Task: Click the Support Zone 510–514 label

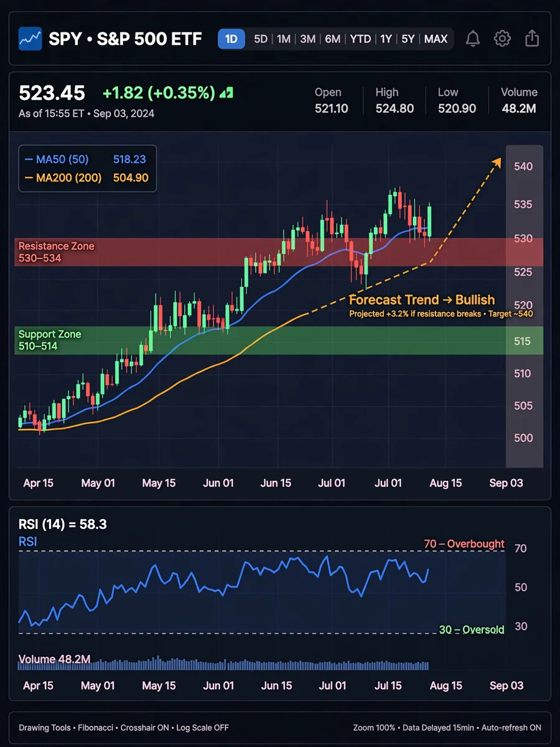Action: 50,340
